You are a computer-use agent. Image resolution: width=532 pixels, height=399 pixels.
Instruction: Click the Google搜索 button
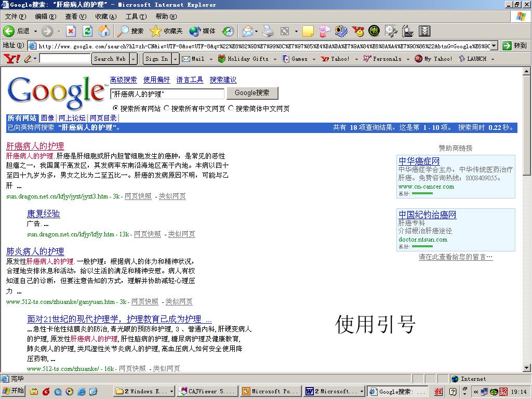pyautogui.click(x=252, y=93)
